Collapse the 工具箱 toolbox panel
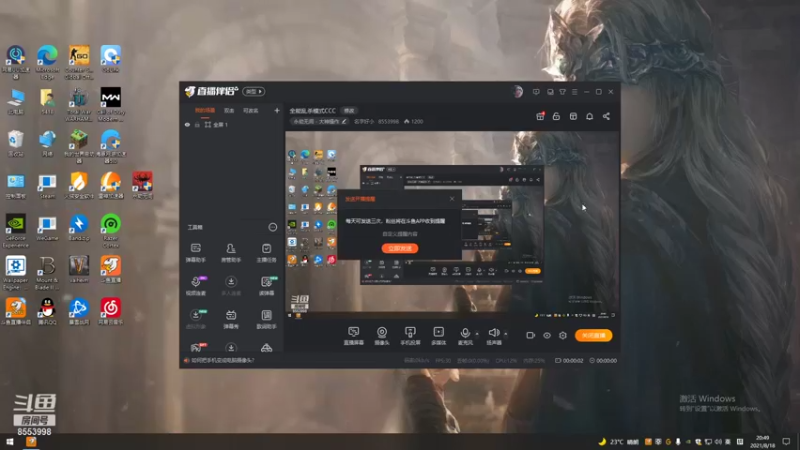800x450 pixels. [273, 227]
